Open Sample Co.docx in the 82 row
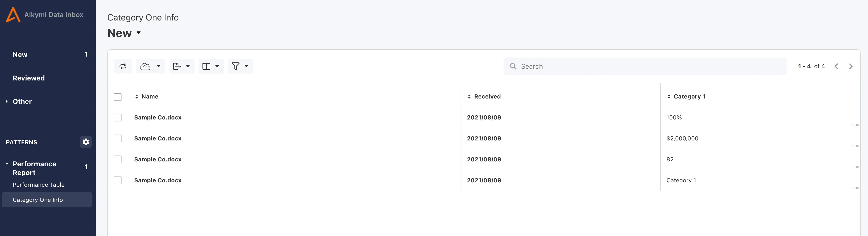The height and width of the screenshot is (236, 868). coord(158,159)
